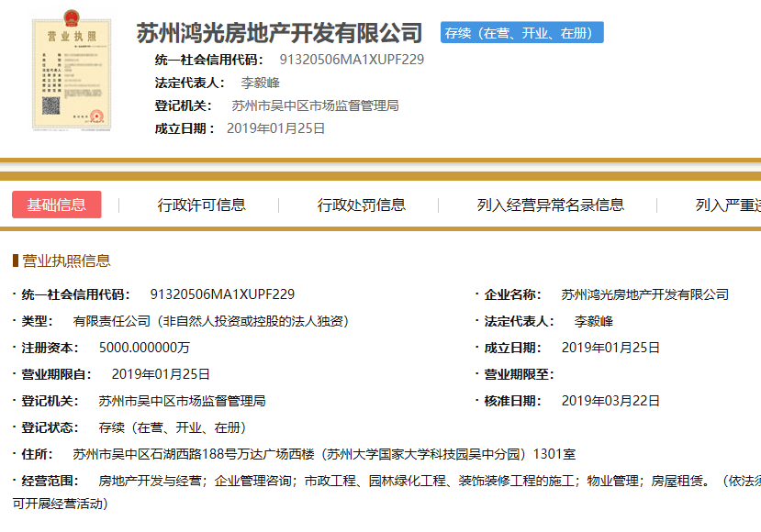Click the 营业期限至 label
The height and width of the screenshot is (532, 761).
pyautogui.click(x=519, y=374)
